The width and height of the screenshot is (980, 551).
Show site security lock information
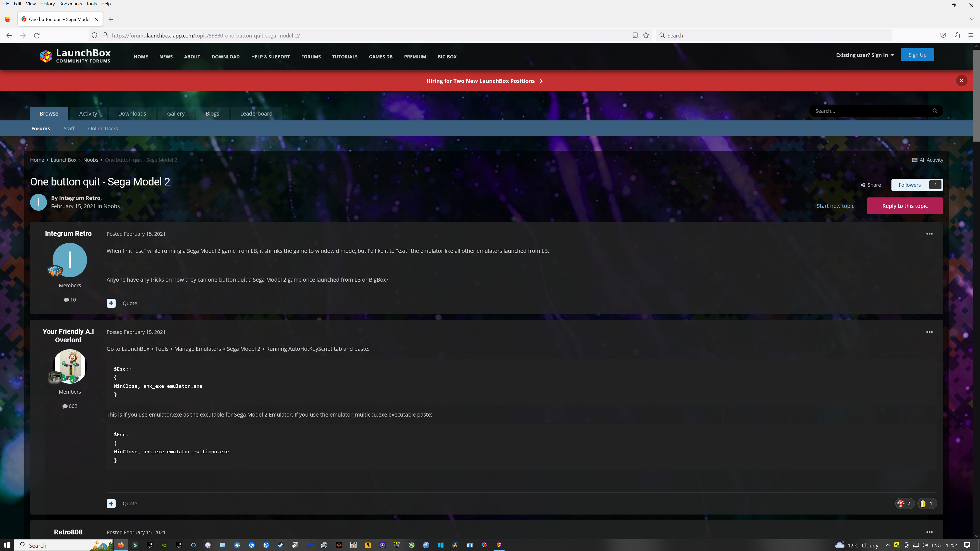point(105,35)
